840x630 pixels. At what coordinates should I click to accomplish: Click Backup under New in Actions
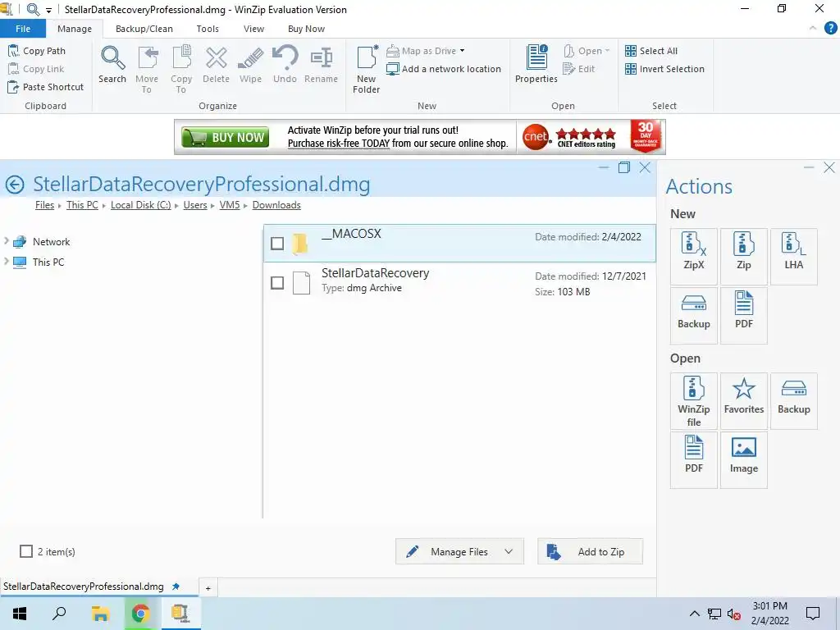tap(694, 315)
